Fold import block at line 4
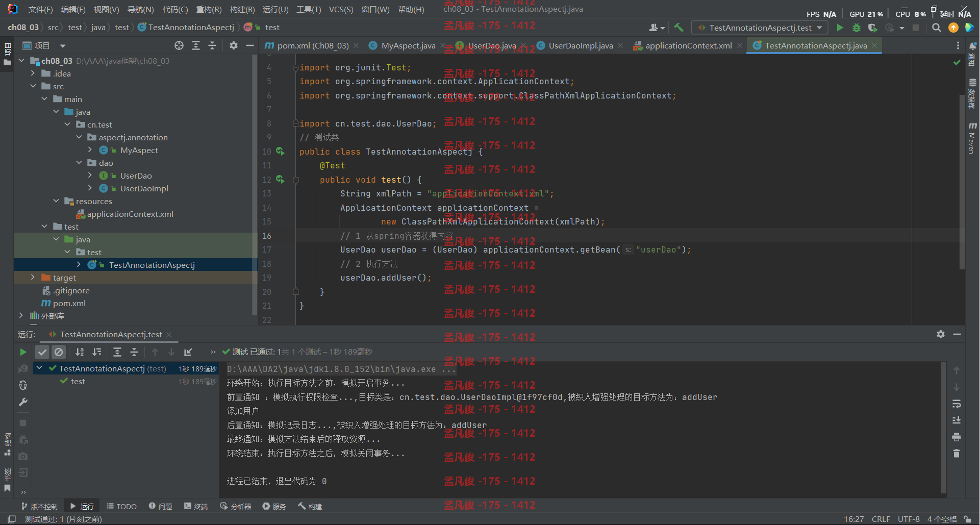 coord(295,67)
